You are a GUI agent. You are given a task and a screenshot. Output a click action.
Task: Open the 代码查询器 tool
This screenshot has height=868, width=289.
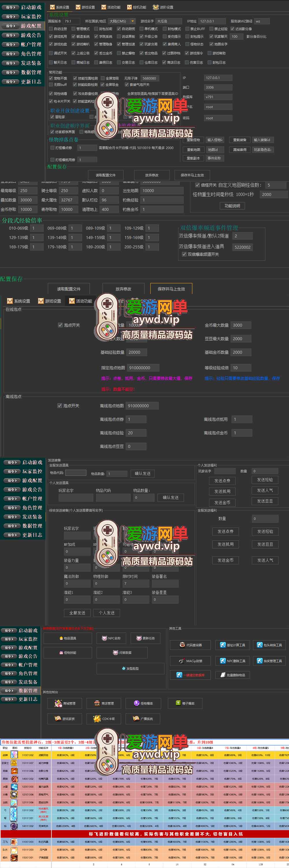click(x=190, y=645)
